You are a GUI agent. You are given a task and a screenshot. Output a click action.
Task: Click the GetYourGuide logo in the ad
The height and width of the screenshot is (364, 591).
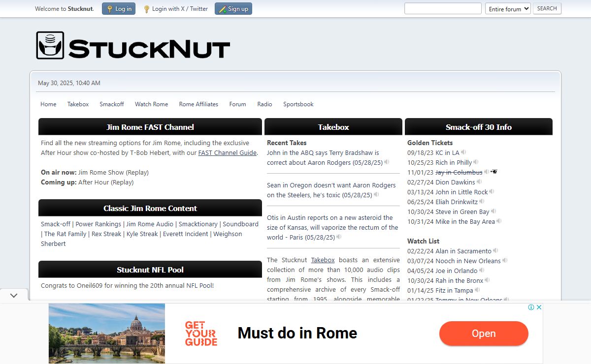pyautogui.click(x=201, y=334)
